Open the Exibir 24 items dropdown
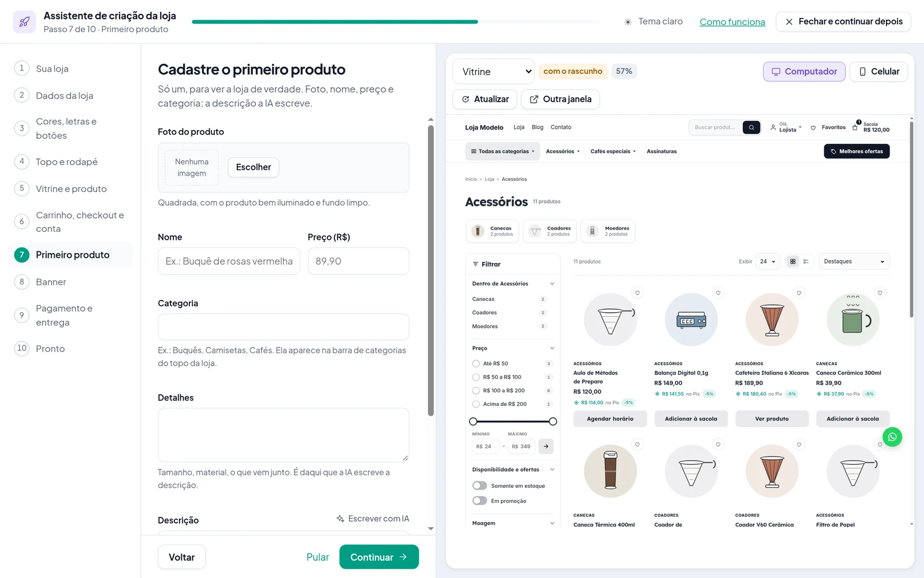The height and width of the screenshot is (578, 924). (767, 261)
